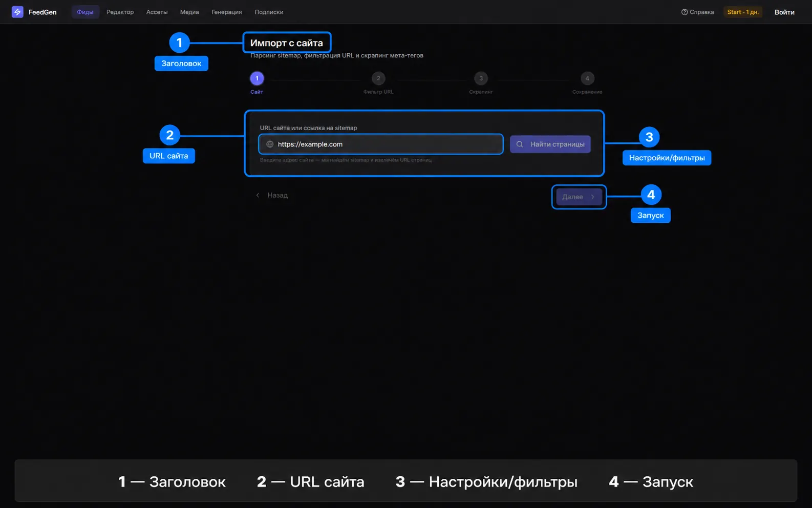Open the Фиды tab

coord(85,12)
